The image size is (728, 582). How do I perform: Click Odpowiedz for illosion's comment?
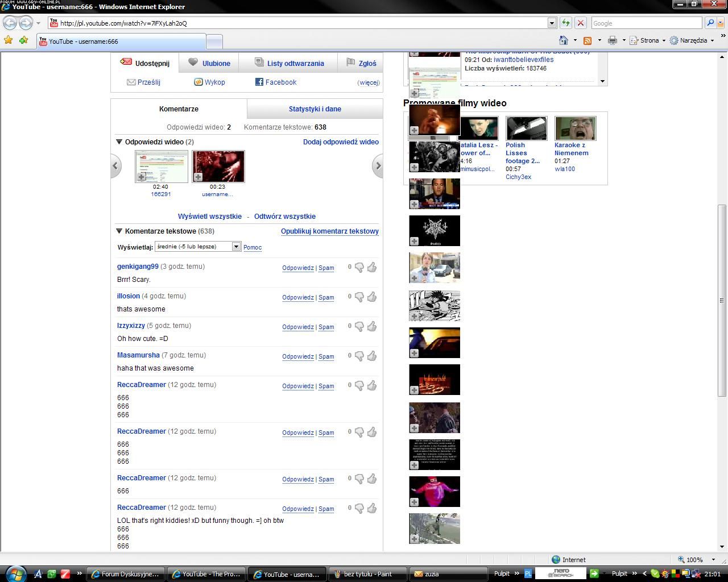[x=298, y=297]
